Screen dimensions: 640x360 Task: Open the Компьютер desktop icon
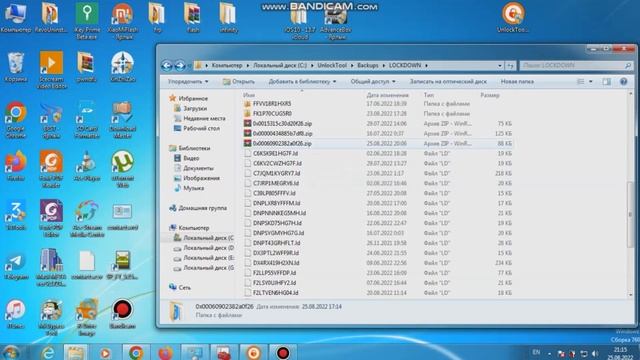pyautogui.click(x=16, y=18)
